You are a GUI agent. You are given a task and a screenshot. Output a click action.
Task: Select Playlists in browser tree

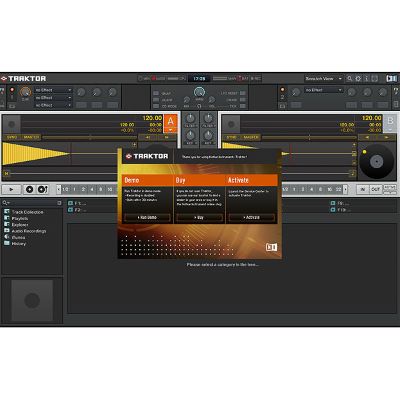(20, 218)
